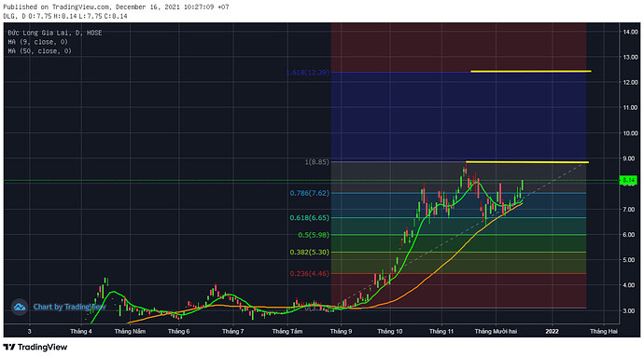Select the 1.618(12.39) Fibonacci label
The image size is (644, 357).
tap(308, 72)
